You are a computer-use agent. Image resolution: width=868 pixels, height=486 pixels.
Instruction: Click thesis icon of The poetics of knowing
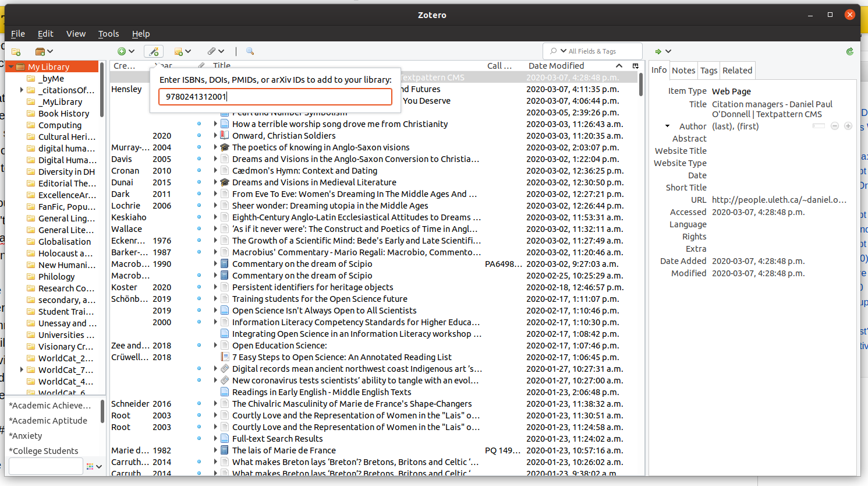click(225, 147)
